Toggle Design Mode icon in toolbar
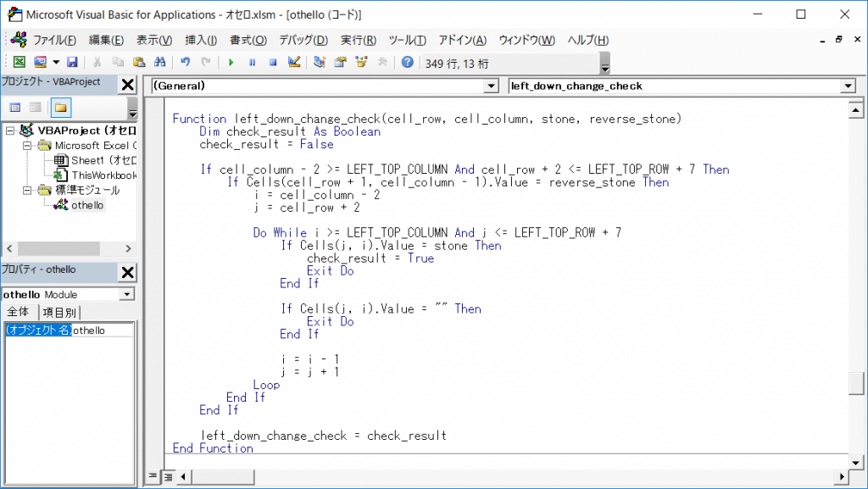 (x=294, y=62)
